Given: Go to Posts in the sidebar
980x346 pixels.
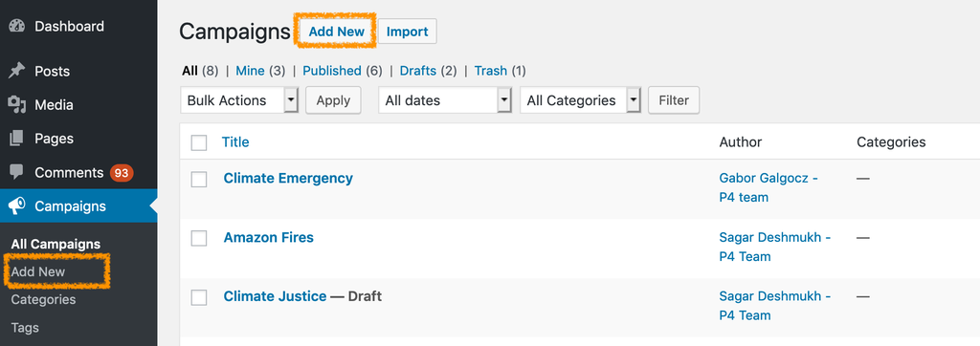Looking at the screenshot, I should pyautogui.click(x=53, y=71).
